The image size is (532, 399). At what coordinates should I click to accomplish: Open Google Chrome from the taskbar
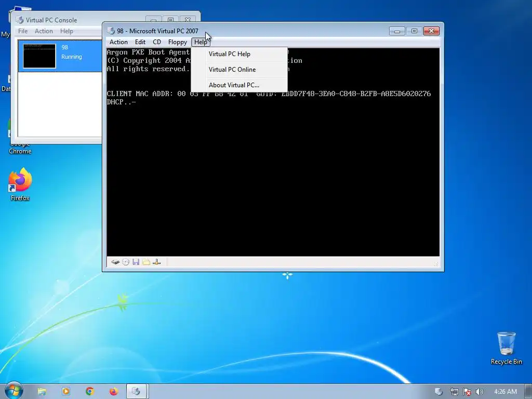click(90, 392)
